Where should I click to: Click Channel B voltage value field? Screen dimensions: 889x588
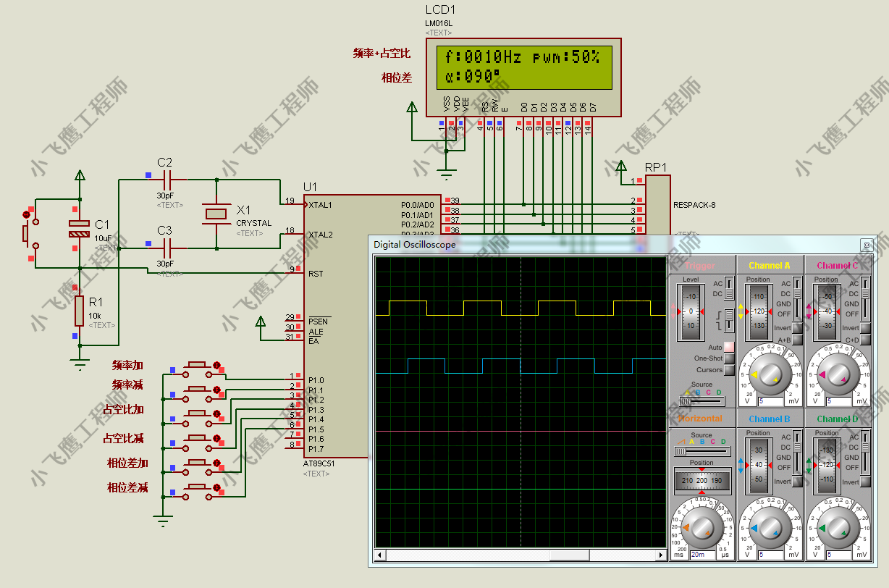(771, 555)
